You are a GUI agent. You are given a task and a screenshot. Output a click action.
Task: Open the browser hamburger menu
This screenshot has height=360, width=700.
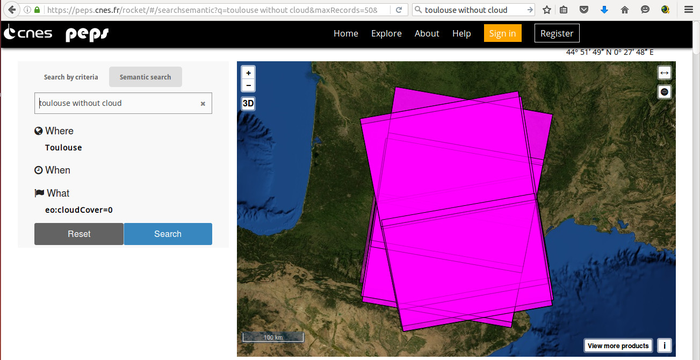[x=689, y=10]
